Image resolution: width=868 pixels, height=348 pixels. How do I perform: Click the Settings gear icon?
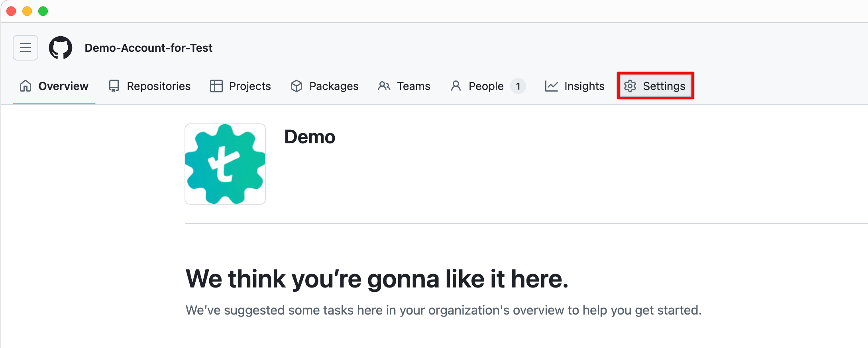point(630,86)
